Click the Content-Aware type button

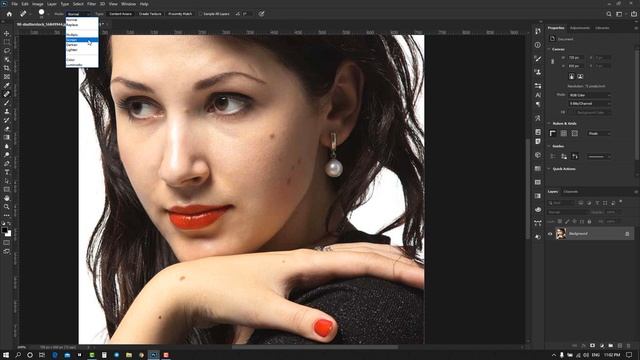[x=120, y=14]
